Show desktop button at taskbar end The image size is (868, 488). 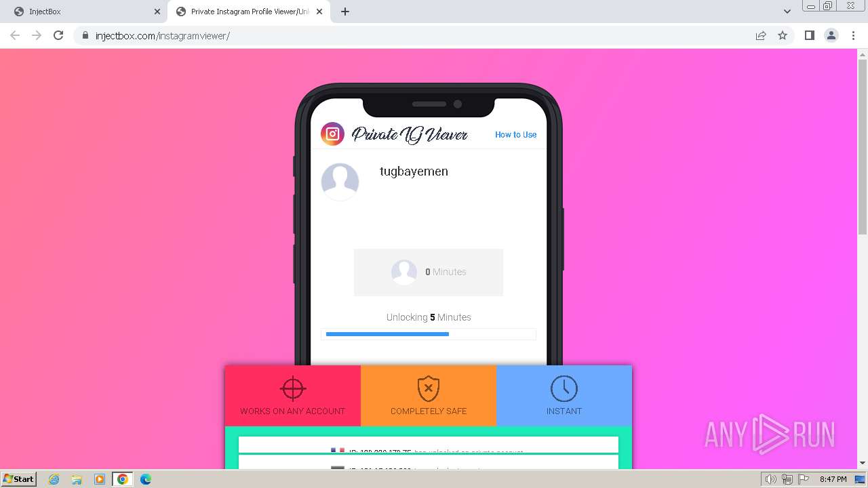pyautogui.click(x=861, y=479)
